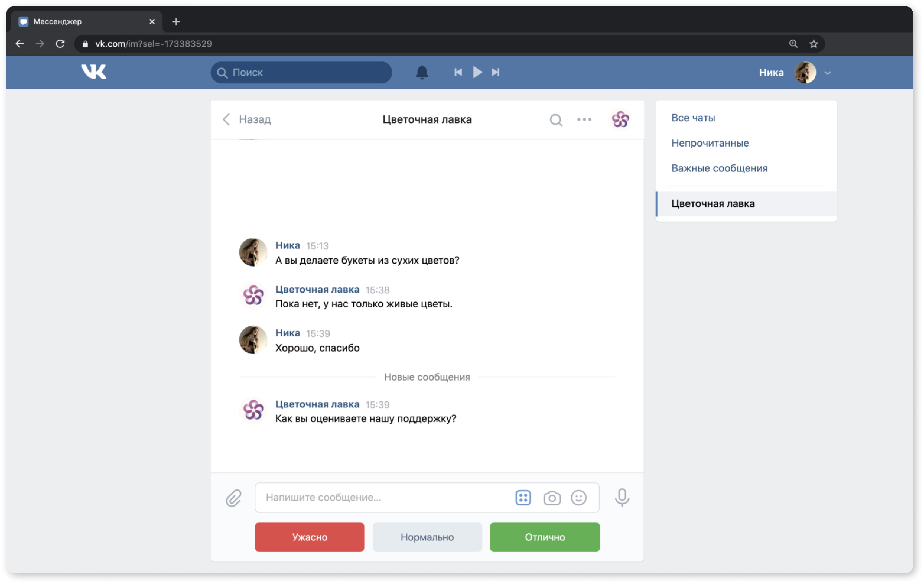This screenshot has width=924, height=584.
Task: Record voice message with microphone icon
Action: 622,498
